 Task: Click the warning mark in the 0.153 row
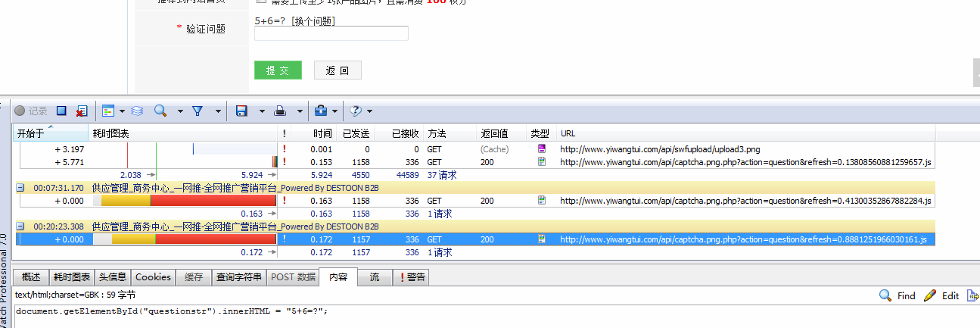tap(285, 162)
